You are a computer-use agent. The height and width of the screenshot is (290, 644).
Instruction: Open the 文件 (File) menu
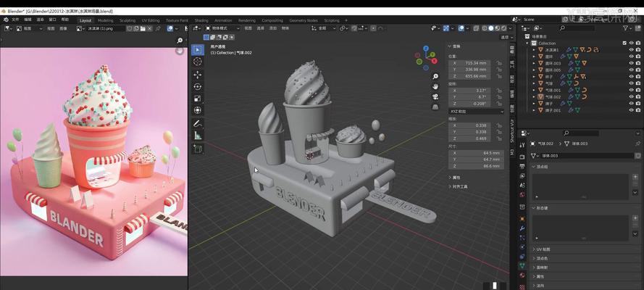point(16,20)
